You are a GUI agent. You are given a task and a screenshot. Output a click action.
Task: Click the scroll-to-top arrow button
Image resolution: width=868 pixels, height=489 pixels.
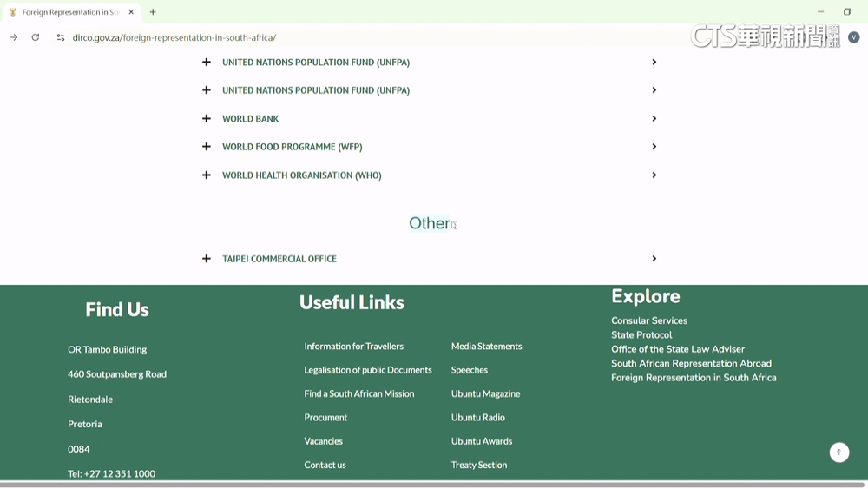point(838,453)
